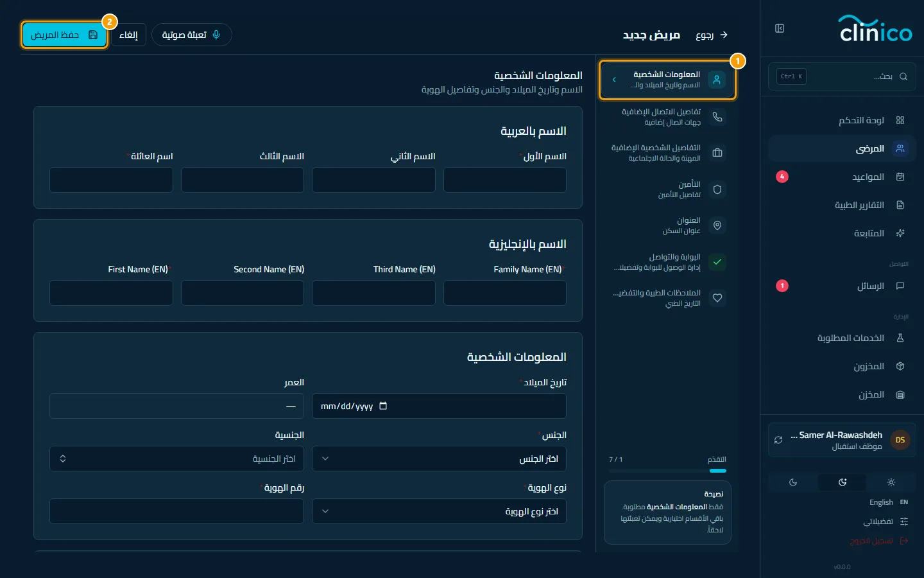
Task: Click the رقم الهوية input field
Action: coord(176,511)
